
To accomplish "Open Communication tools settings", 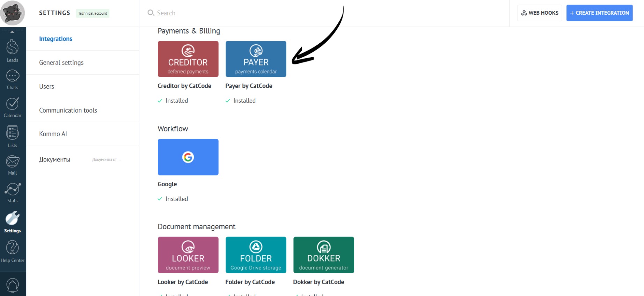I will [x=68, y=110].
